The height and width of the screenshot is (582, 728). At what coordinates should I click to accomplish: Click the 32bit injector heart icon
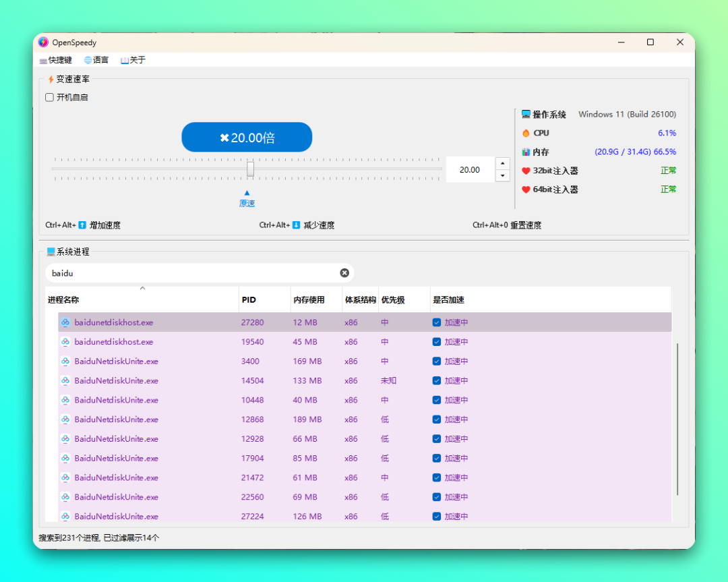click(x=526, y=171)
